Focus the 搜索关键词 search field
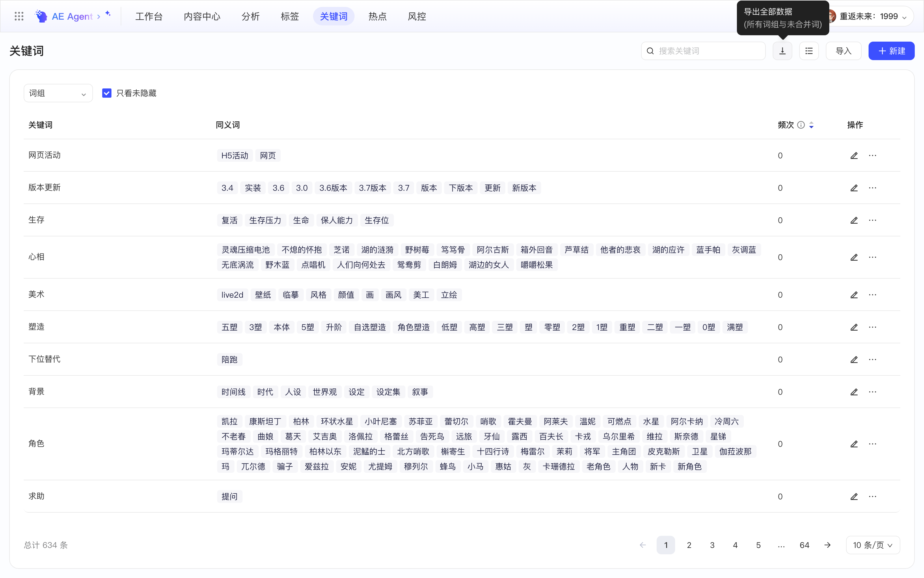Image resolution: width=924 pixels, height=578 pixels. (703, 51)
